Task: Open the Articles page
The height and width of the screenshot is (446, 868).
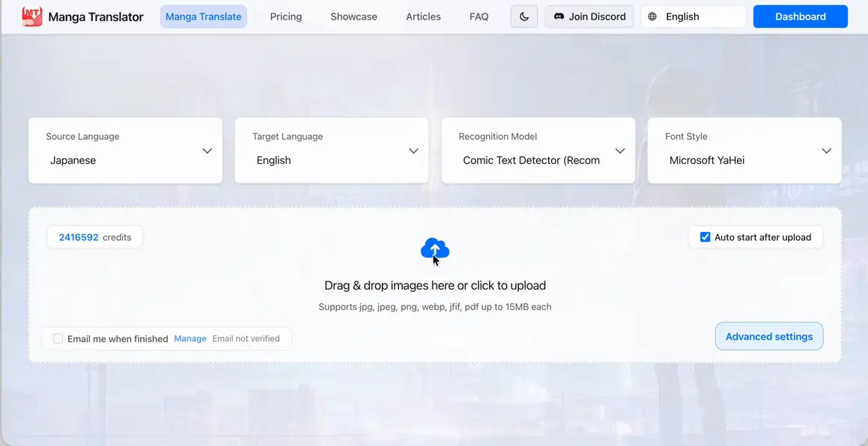Action: [423, 16]
